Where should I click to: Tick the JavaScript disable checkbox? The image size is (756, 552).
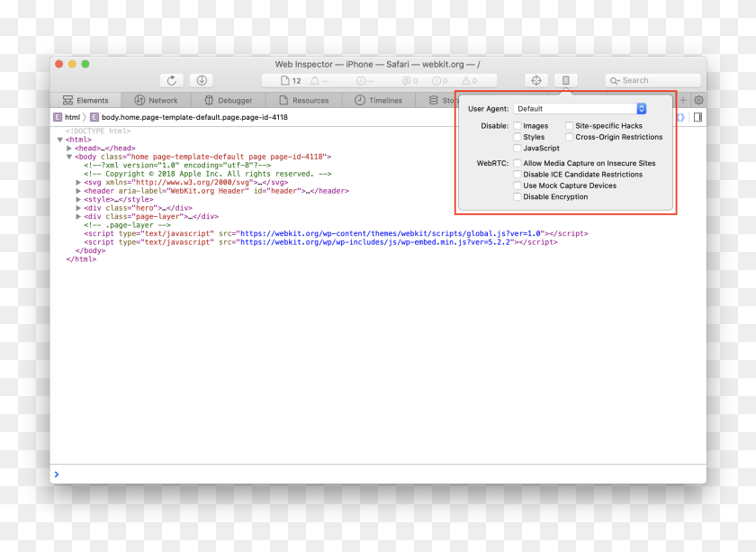tap(517, 149)
